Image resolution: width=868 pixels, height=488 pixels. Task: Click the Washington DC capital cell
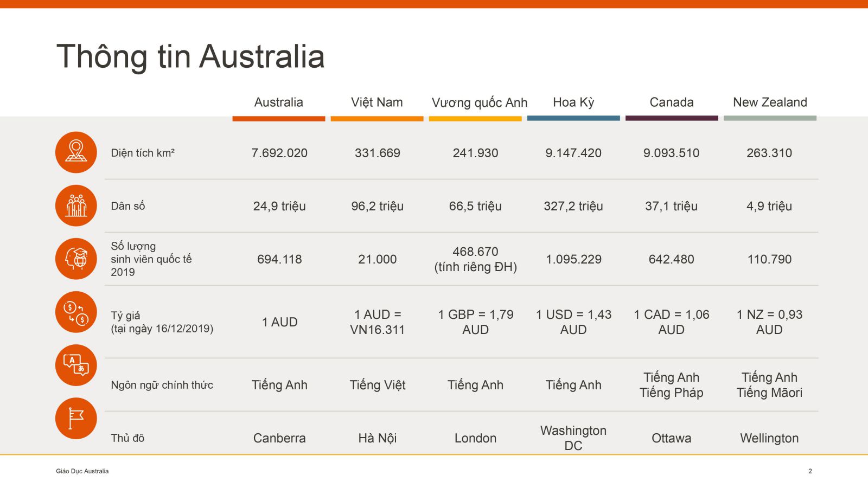[573, 438]
